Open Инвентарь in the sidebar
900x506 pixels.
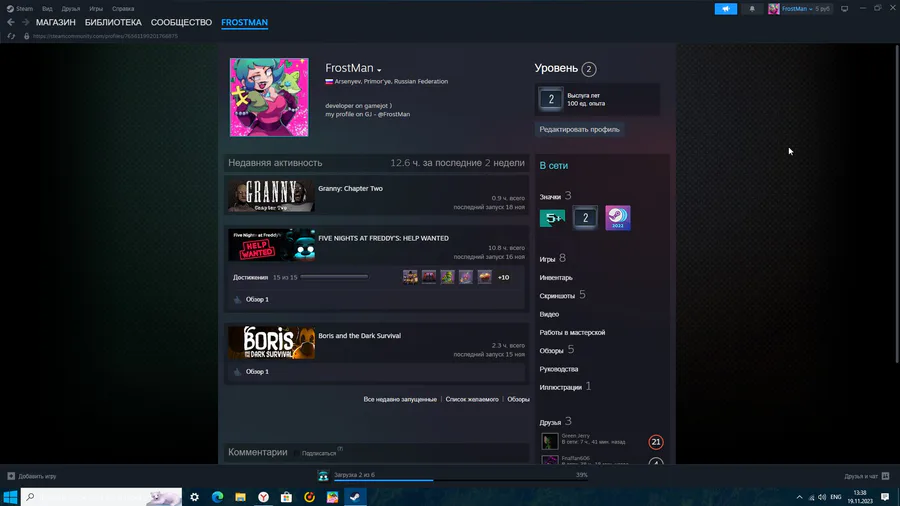pyautogui.click(x=556, y=278)
